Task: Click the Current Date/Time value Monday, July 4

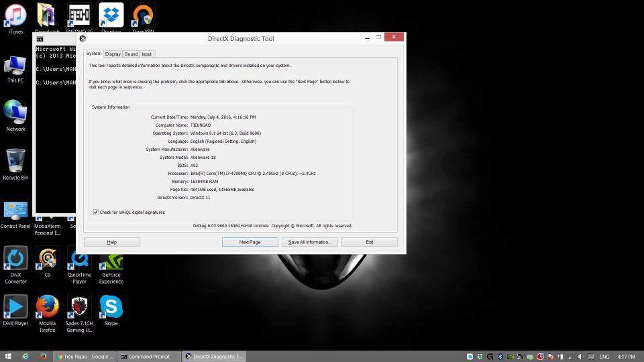Action: 223,117
